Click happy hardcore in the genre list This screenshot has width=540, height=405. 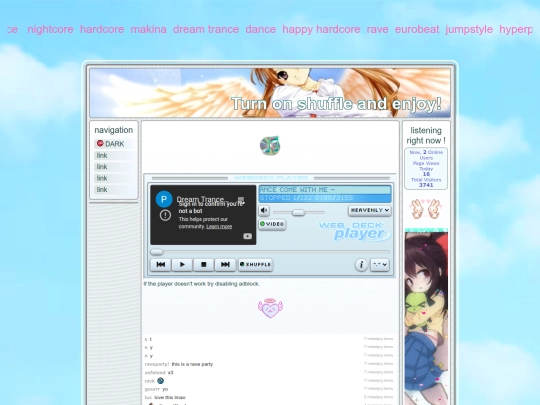pos(321,29)
